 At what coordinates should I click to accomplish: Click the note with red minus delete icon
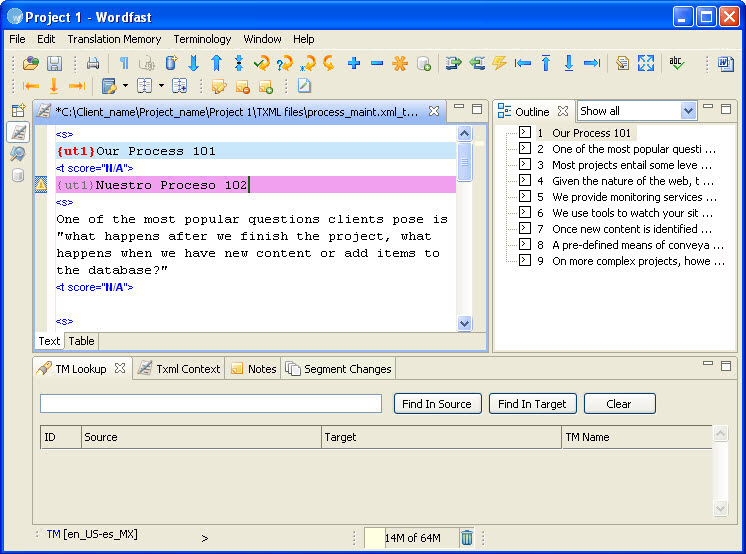[242, 86]
